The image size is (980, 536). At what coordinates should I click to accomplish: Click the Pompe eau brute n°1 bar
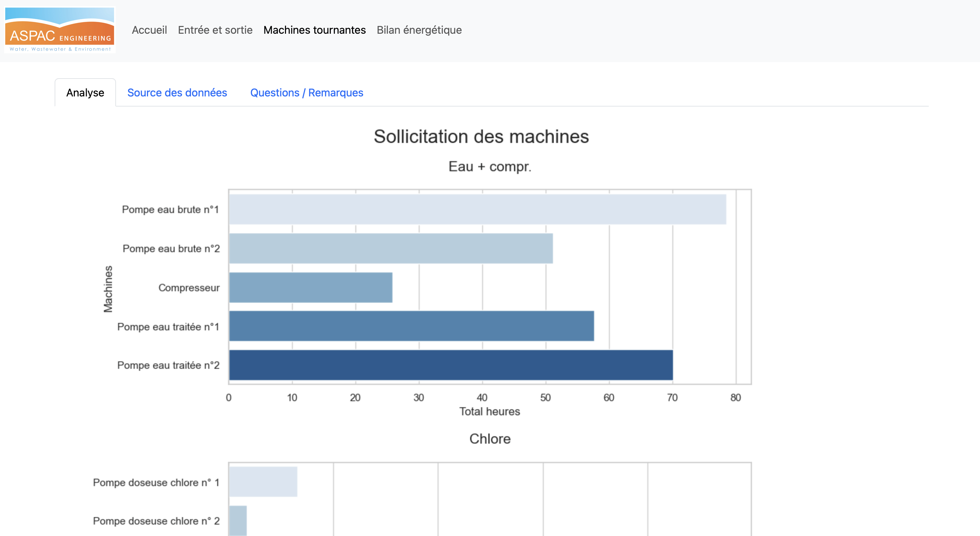pos(478,209)
